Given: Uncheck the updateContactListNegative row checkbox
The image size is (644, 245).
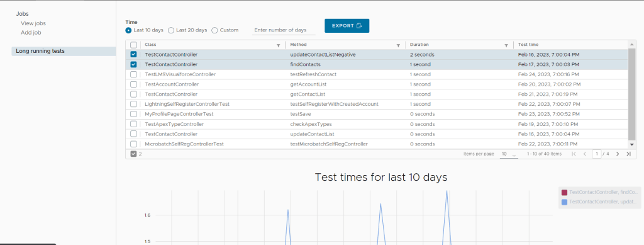Looking at the screenshot, I should [x=133, y=55].
